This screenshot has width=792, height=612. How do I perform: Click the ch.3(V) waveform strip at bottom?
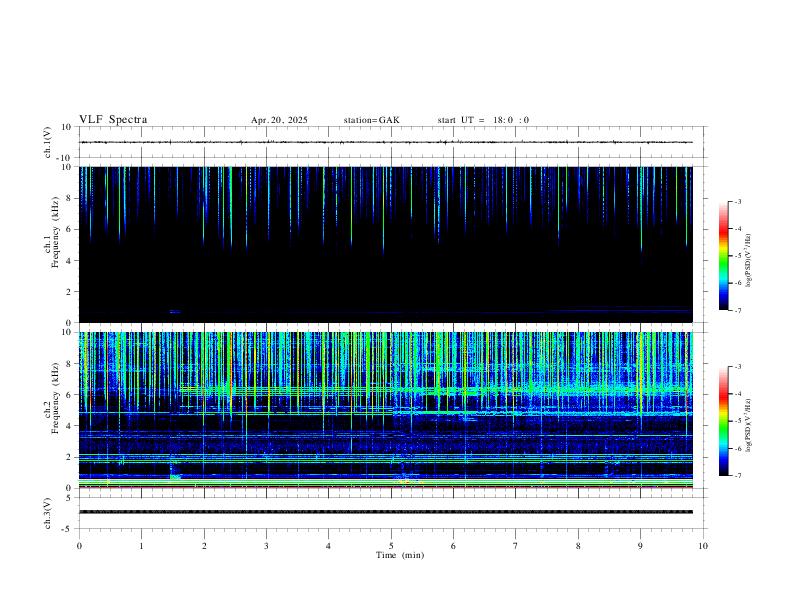pyautogui.click(x=391, y=511)
